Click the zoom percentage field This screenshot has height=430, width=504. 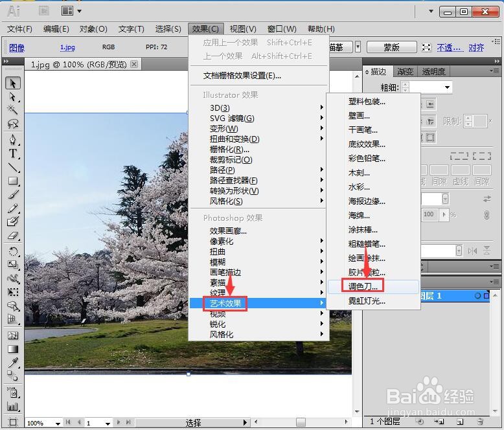tap(40, 424)
